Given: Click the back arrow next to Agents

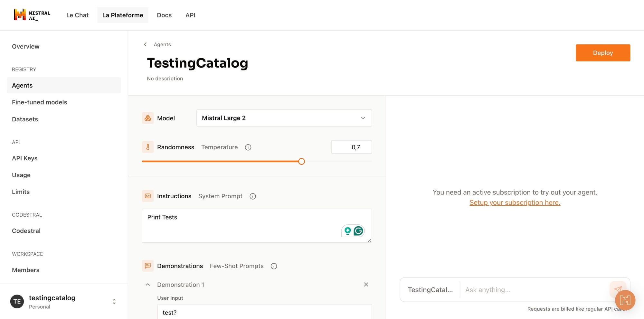Looking at the screenshot, I should [145, 44].
